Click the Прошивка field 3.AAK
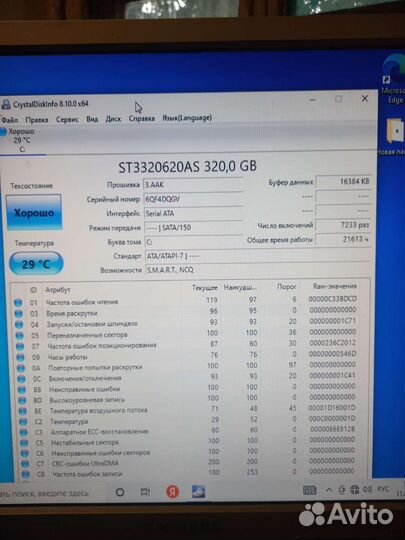This screenshot has width=405, height=540. (193, 185)
